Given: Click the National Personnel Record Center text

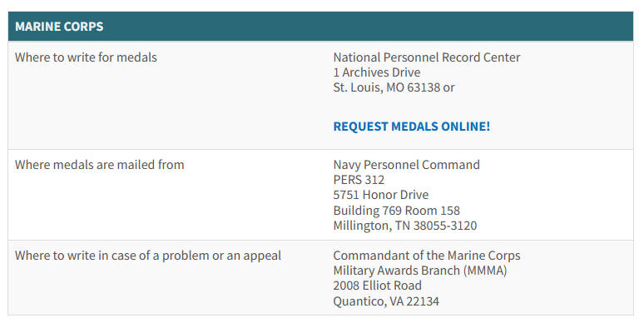Looking at the screenshot, I should (427, 57).
